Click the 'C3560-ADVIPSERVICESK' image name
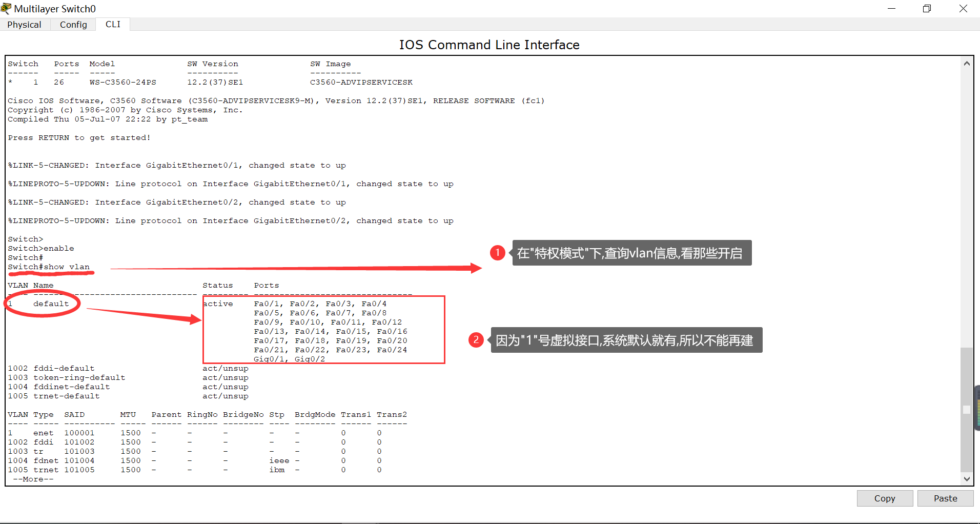The width and height of the screenshot is (980, 524). click(x=361, y=83)
